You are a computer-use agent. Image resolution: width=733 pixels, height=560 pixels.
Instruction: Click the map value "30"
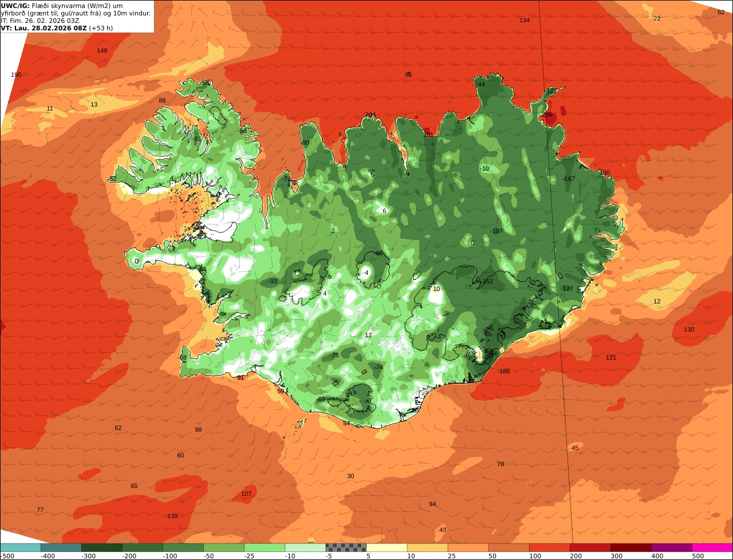pyautogui.click(x=350, y=476)
